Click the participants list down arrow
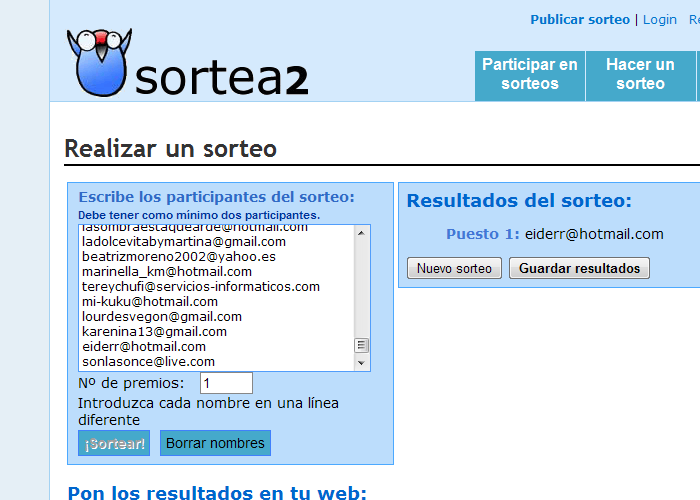700x500 pixels. [361, 363]
